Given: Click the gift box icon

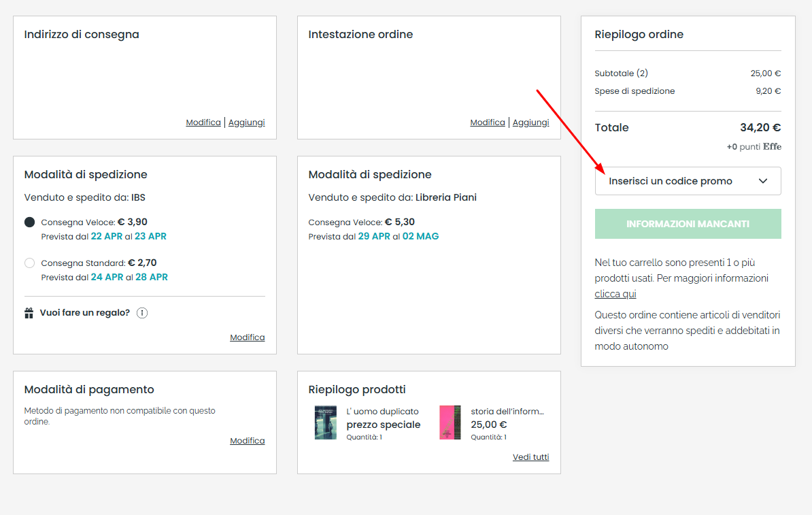Looking at the screenshot, I should [29, 314].
